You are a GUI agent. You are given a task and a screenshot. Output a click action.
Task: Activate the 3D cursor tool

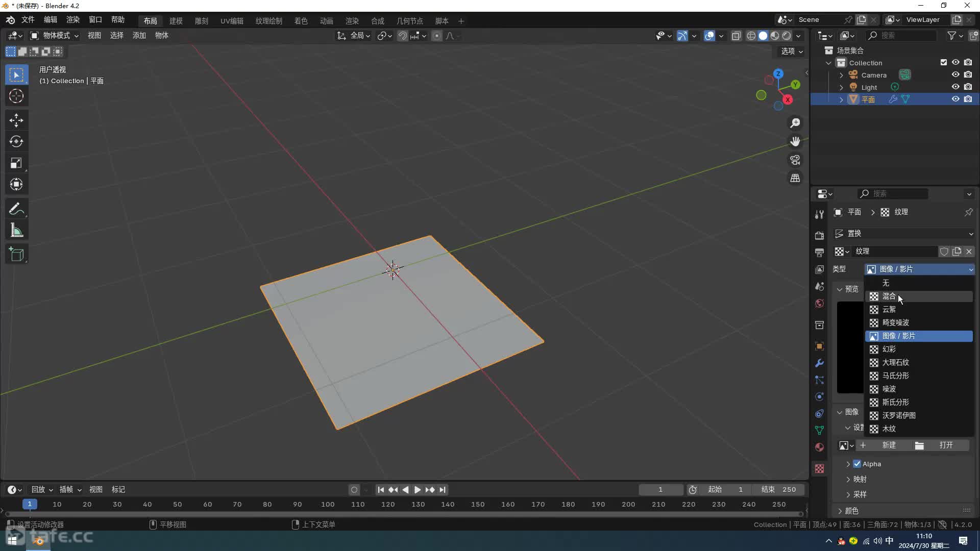pyautogui.click(x=16, y=96)
